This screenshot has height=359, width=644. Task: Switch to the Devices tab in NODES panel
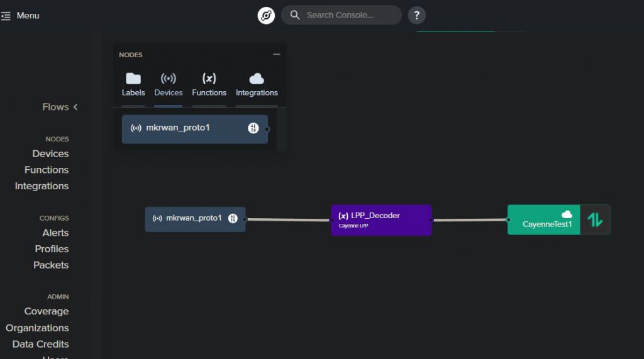coord(169,85)
